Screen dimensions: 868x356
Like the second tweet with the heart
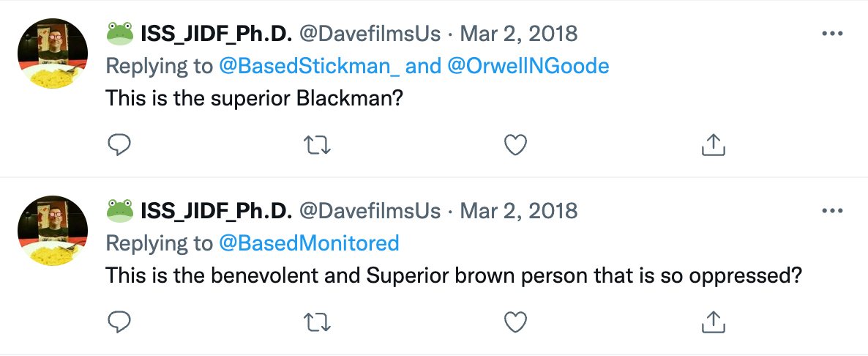(x=516, y=322)
